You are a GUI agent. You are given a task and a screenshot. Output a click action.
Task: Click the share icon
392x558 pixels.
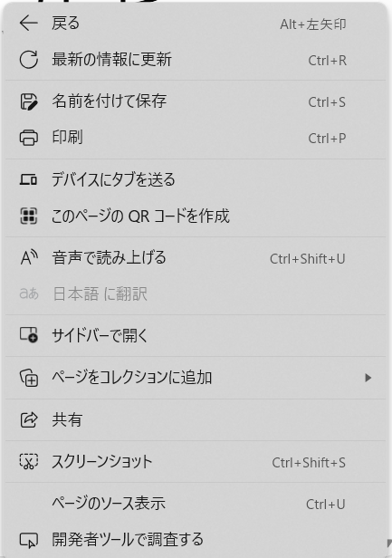(28, 419)
